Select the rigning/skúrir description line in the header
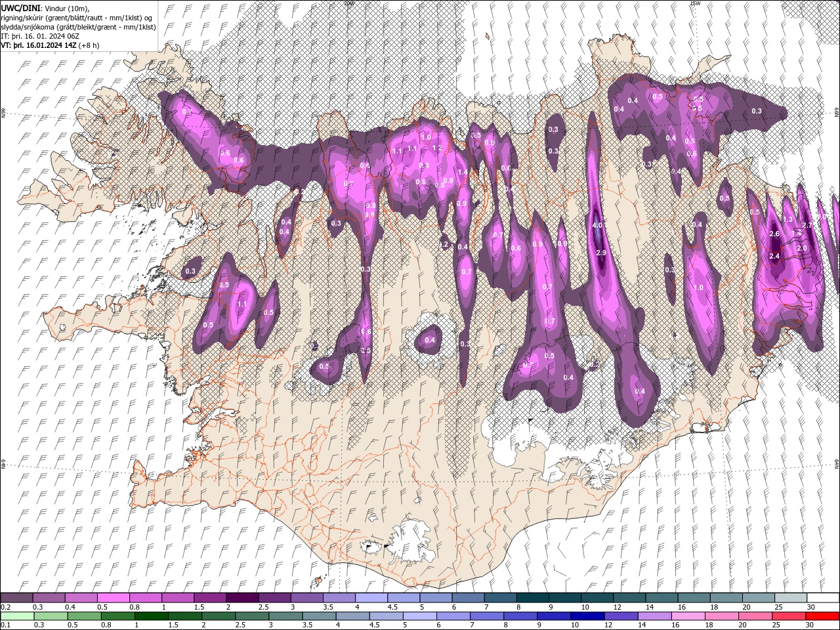840x630 pixels. 77,18
